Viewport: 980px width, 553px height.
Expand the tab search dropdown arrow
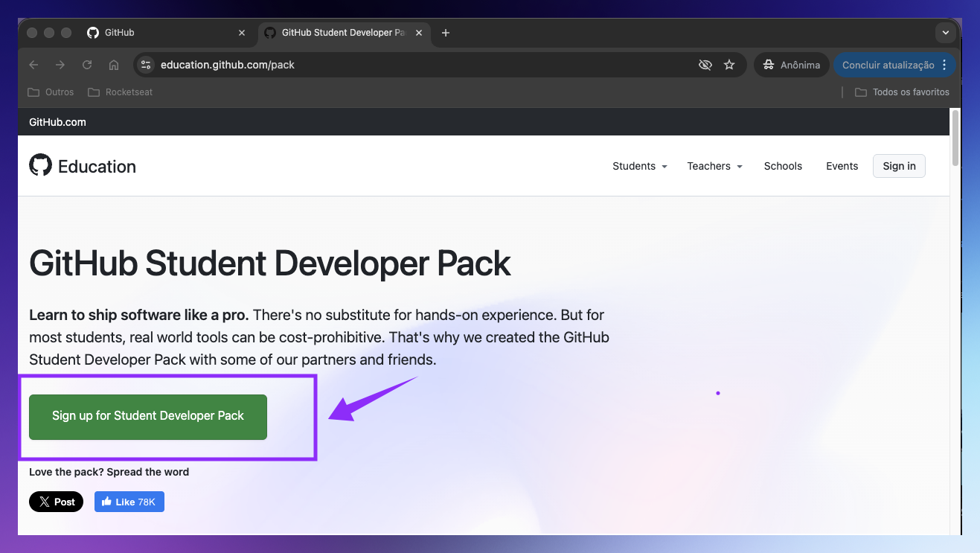click(946, 33)
